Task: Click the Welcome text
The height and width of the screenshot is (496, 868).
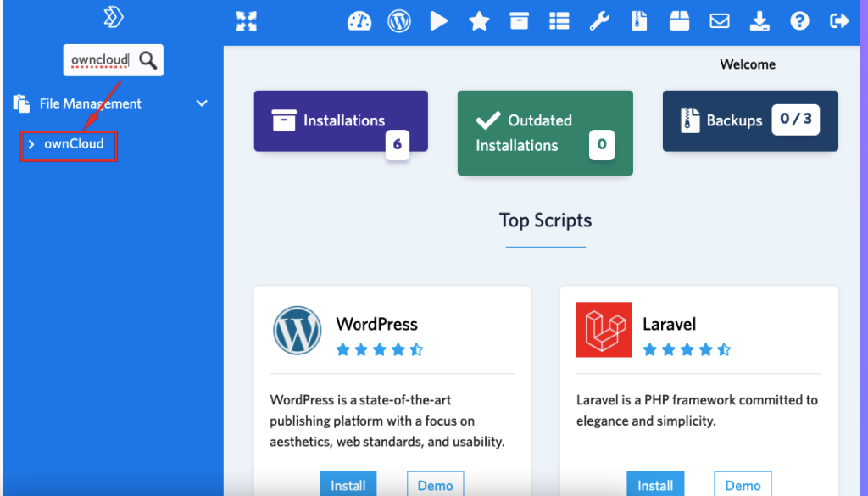Action: (748, 64)
